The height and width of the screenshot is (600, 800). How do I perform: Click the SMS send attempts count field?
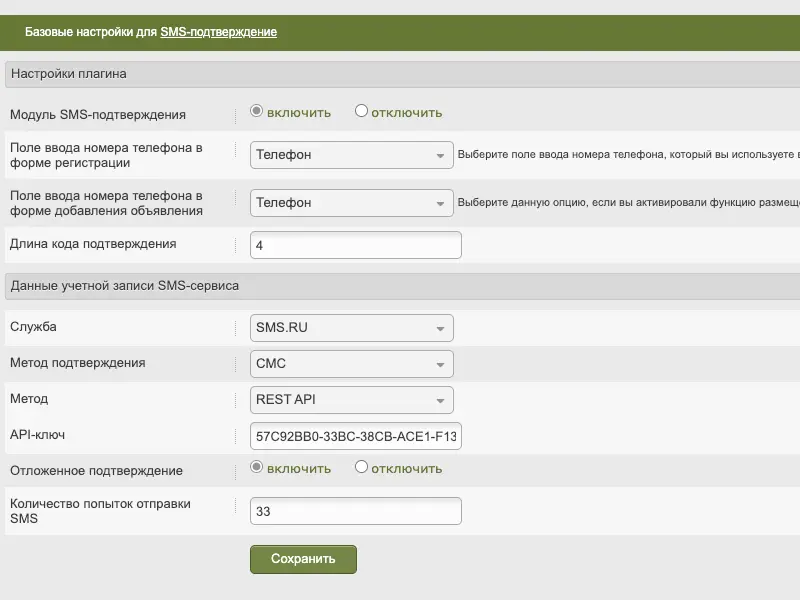tap(355, 511)
